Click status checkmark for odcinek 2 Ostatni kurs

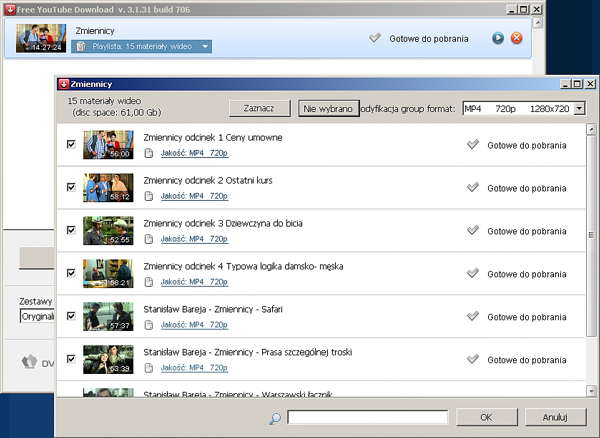click(473, 187)
